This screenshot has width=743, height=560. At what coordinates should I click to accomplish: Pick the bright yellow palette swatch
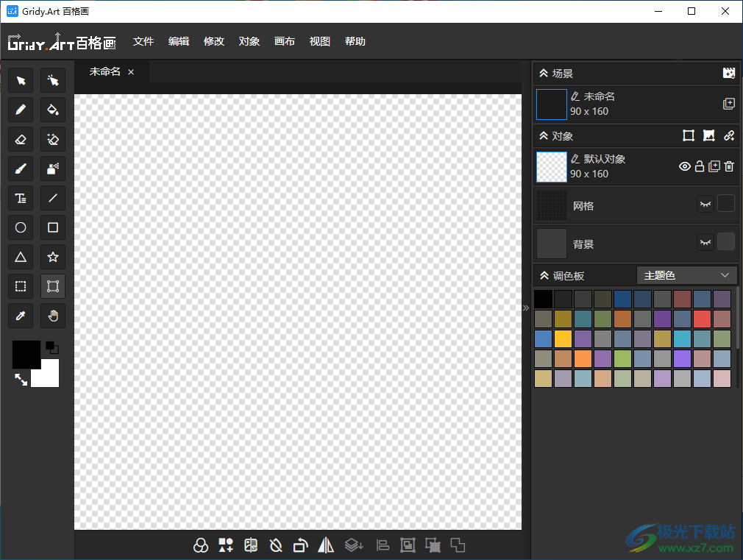[563, 339]
